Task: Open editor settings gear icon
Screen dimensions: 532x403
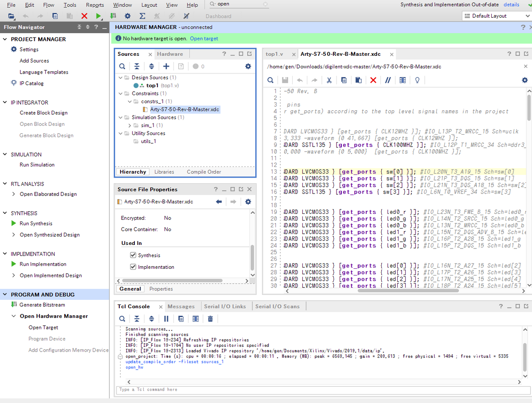Action: click(x=525, y=80)
